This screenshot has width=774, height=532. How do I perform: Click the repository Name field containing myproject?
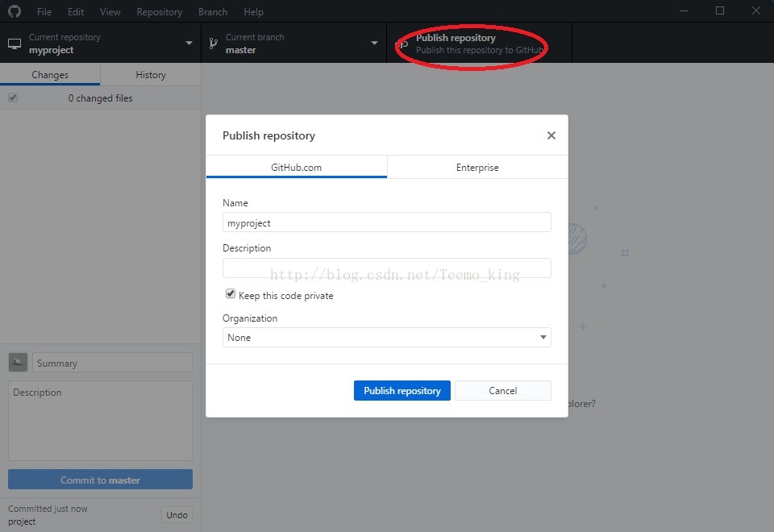coord(386,222)
